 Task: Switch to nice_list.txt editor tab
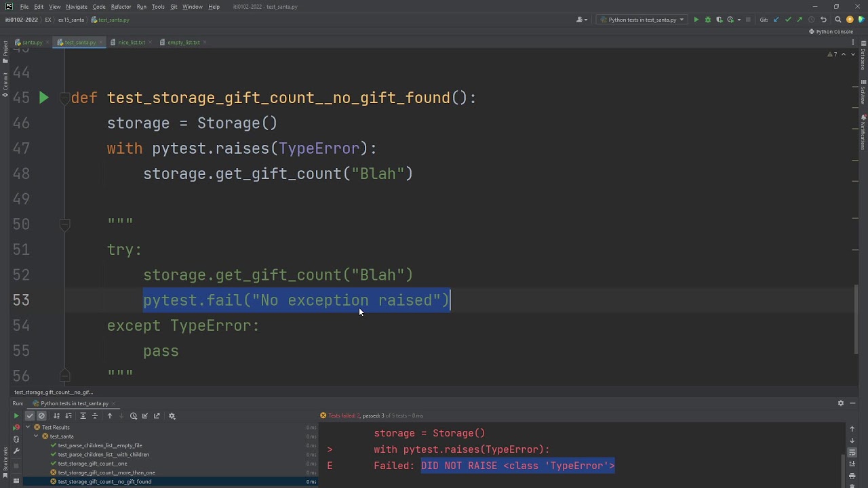coord(131,42)
